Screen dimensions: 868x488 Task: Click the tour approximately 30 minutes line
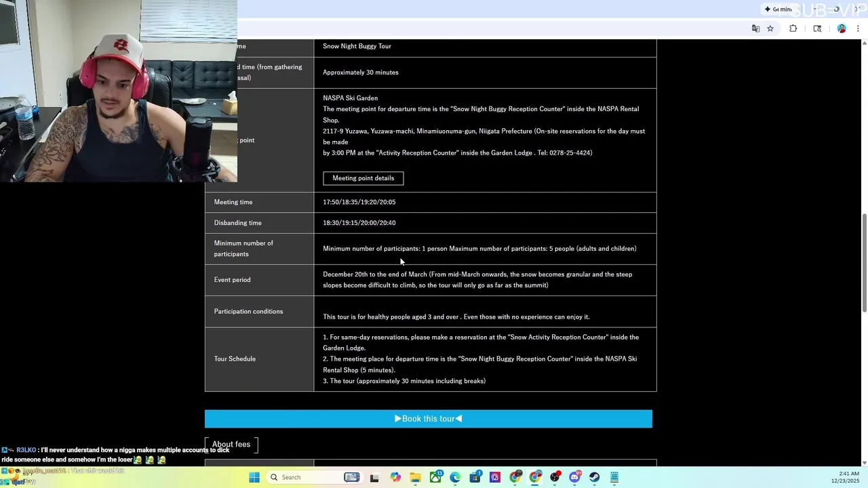click(x=404, y=381)
